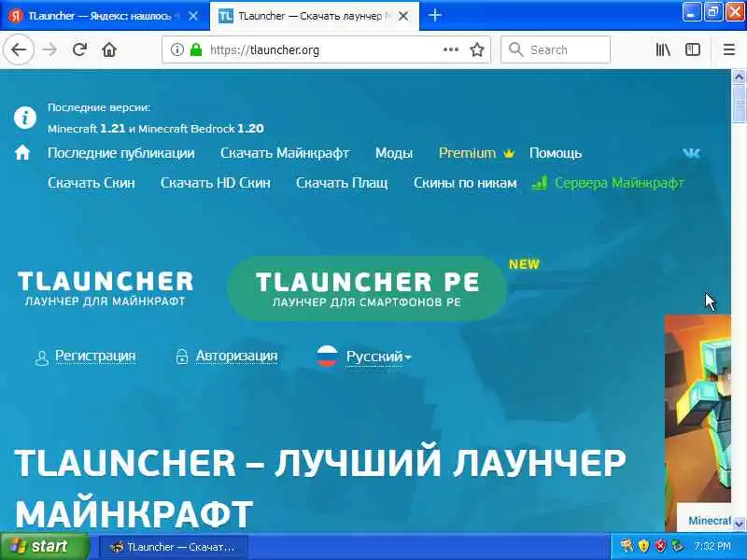
Task: Open the Firefox hamburger menu
Action: 729,49
